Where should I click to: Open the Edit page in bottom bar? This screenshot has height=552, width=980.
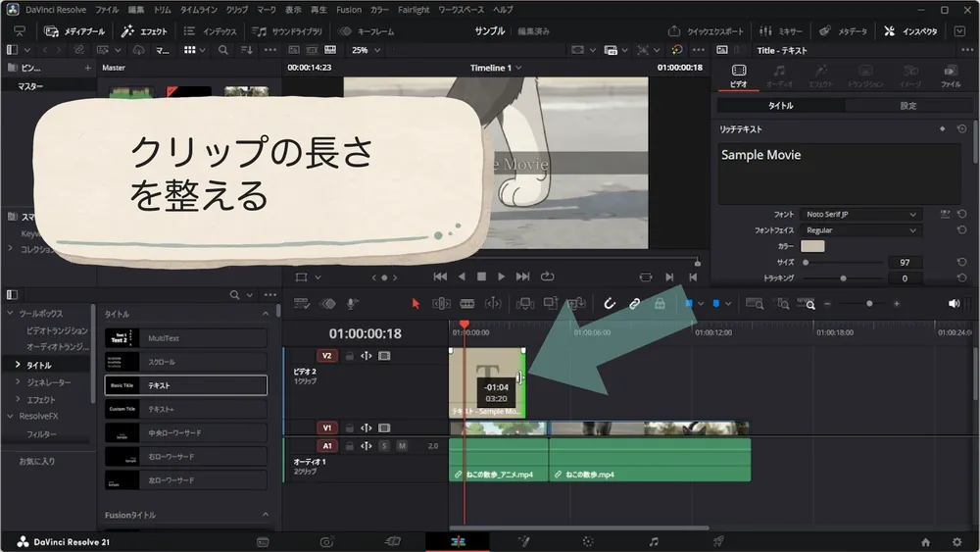pos(458,542)
